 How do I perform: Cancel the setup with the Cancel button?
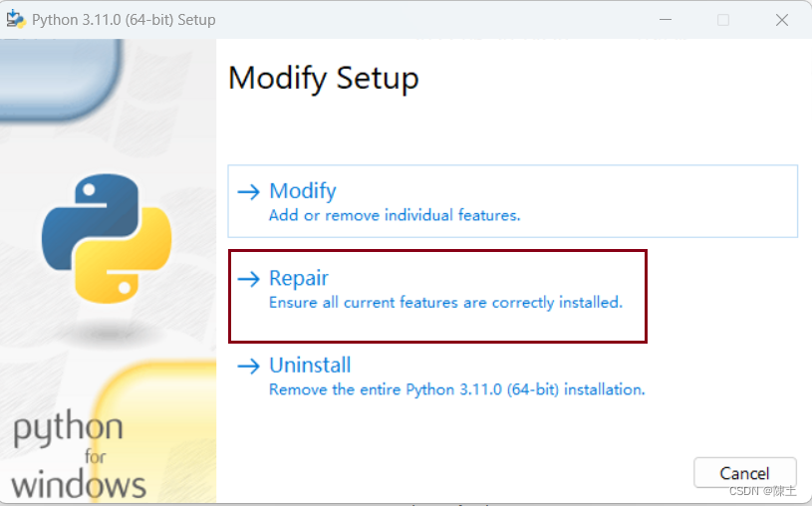click(744, 472)
